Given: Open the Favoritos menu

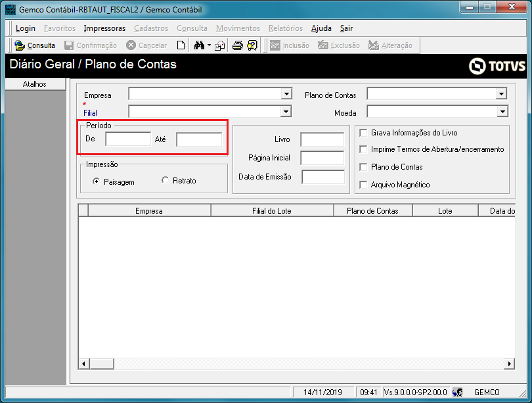Looking at the screenshot, I should click(60, 28).
